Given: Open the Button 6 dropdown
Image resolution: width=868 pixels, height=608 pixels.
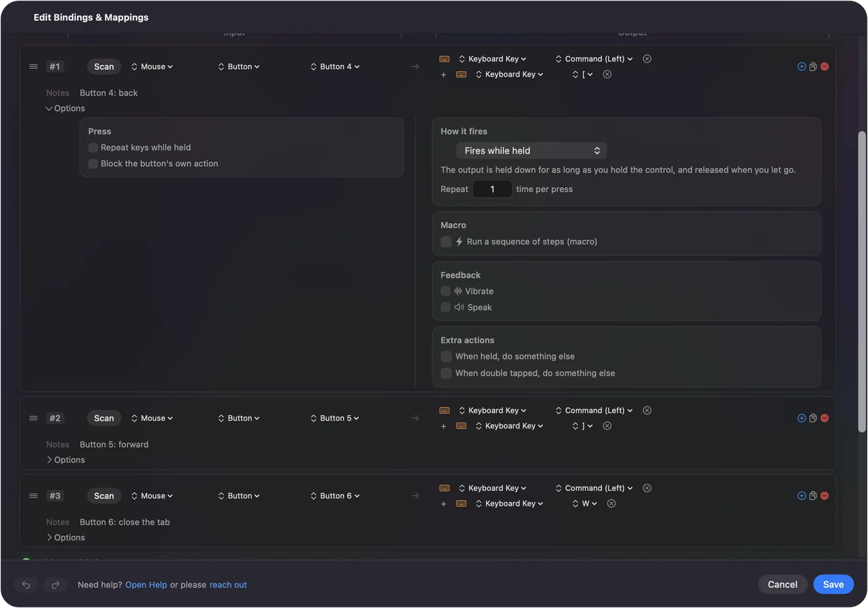Looking at the screenshot, I should 335,496.
